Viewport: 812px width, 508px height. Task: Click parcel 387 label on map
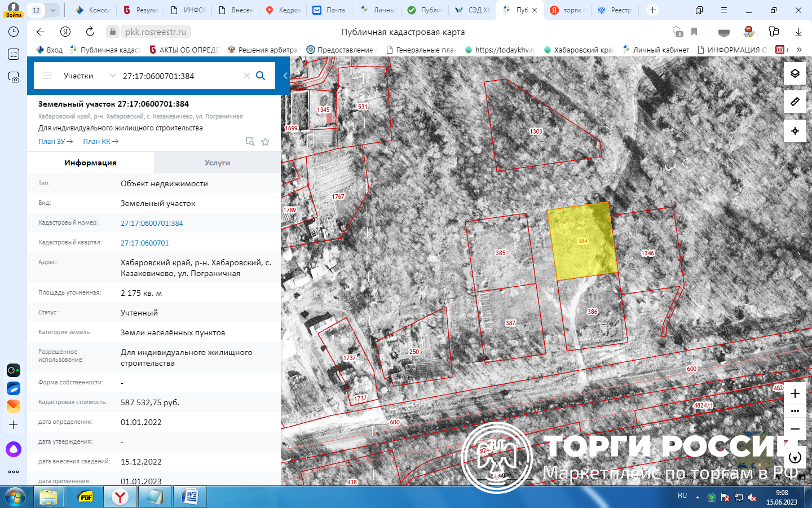(x=510, y=323)
